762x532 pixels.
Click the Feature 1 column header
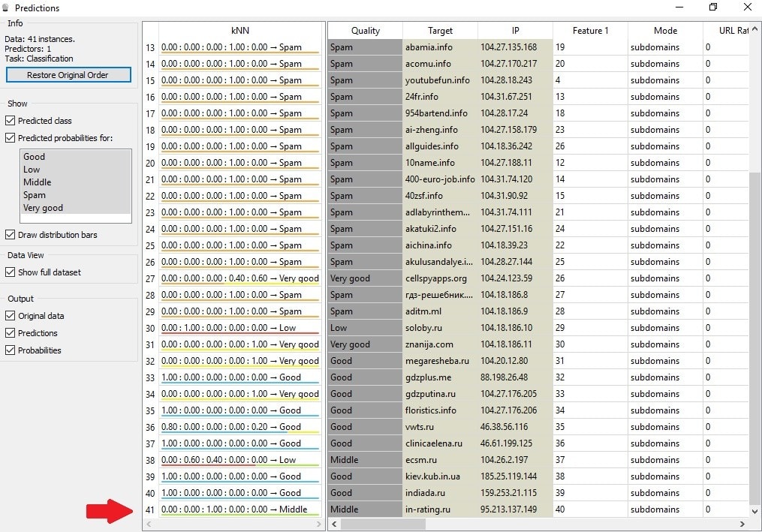pos(590,31)
